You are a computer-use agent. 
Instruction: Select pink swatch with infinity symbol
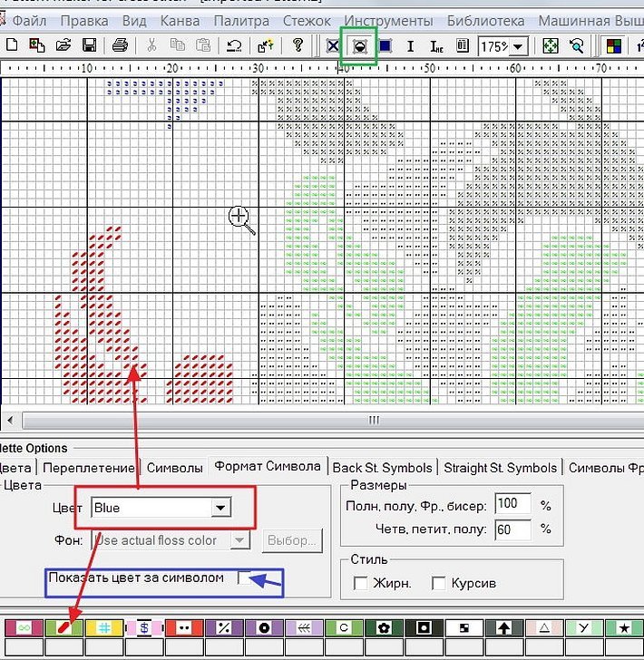[24, 628]
